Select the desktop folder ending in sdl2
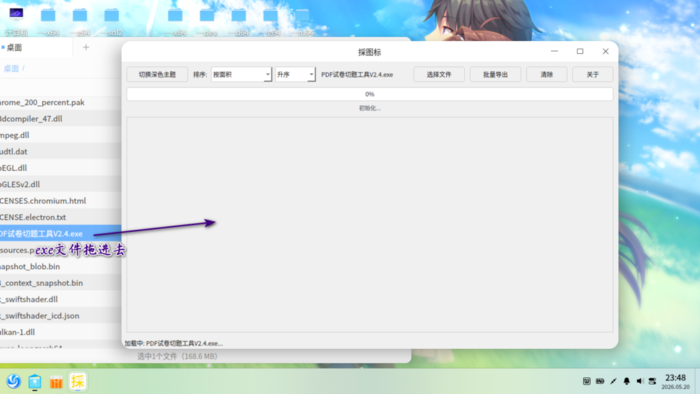Image resolution: width=700 pixels, height=394 pixels. point(112,21)
